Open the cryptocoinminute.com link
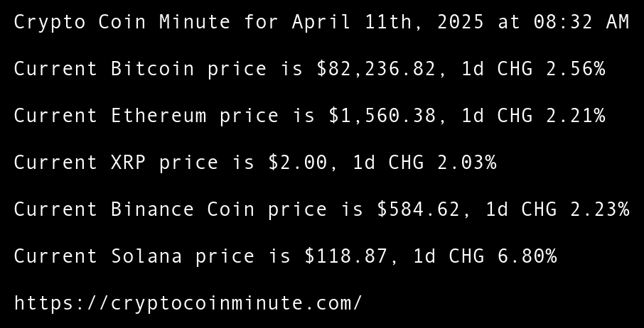The height and width of the screenshot is (328, 644). [x=188, y=303]
